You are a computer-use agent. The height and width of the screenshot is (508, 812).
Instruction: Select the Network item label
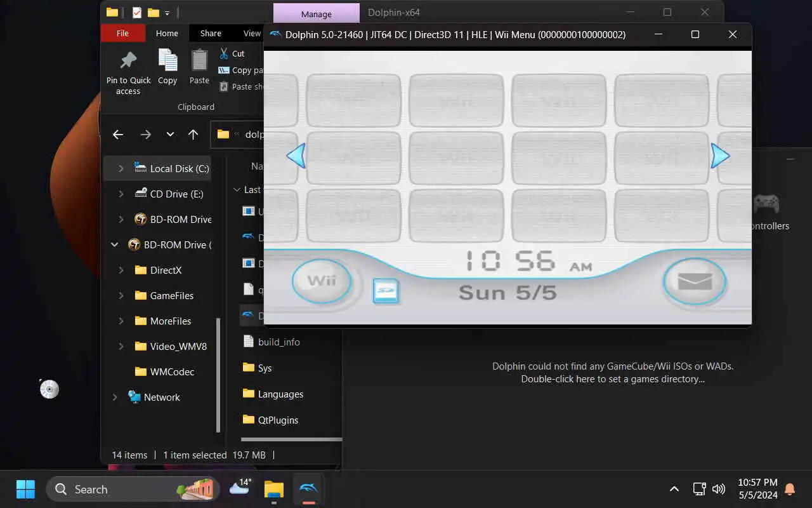click(162, 397)
